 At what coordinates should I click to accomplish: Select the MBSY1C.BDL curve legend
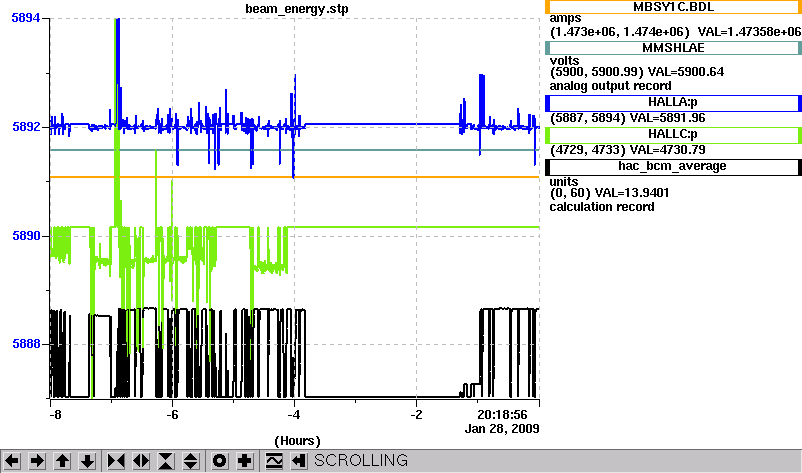(x=673, y=7)
